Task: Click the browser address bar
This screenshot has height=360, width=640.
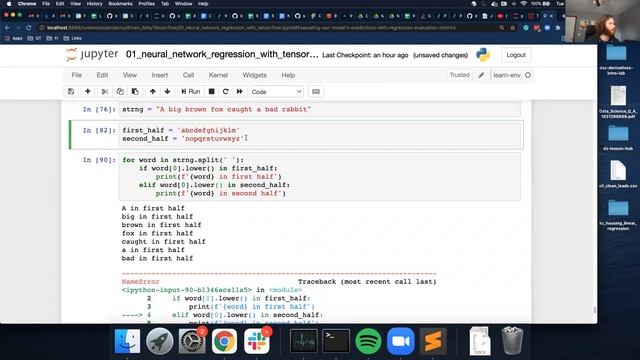Action: (269, 28)
